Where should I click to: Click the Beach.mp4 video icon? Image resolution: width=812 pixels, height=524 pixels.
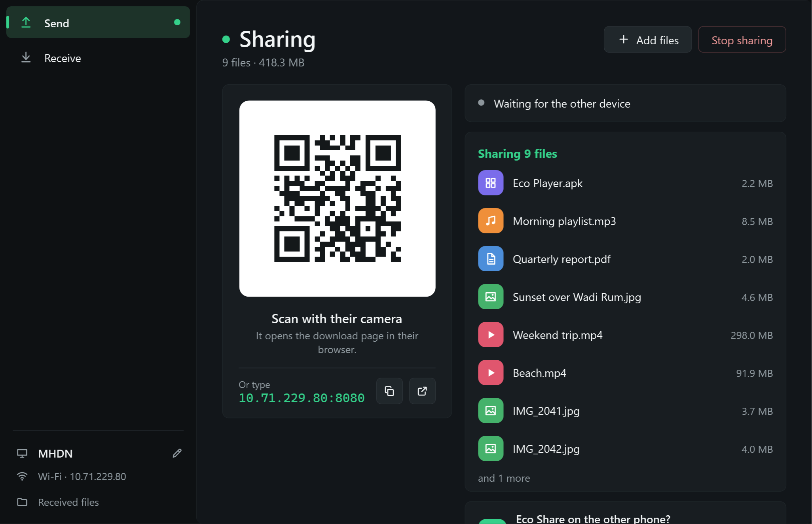pos(491,373)
